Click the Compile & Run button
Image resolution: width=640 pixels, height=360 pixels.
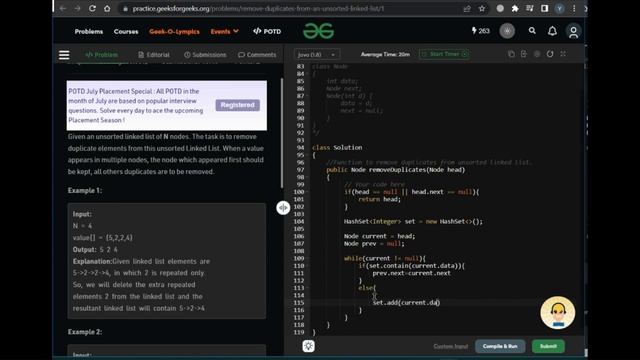click(500, 346)
